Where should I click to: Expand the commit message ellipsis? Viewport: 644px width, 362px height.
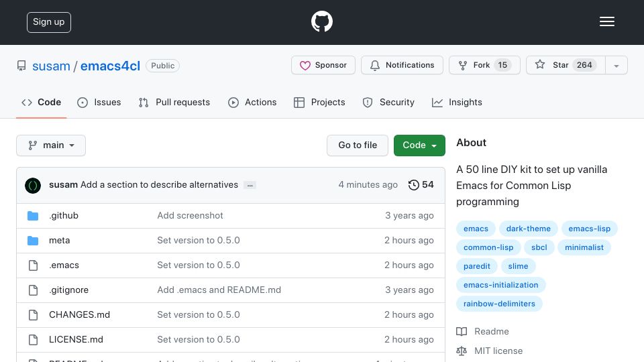[250, 185]
